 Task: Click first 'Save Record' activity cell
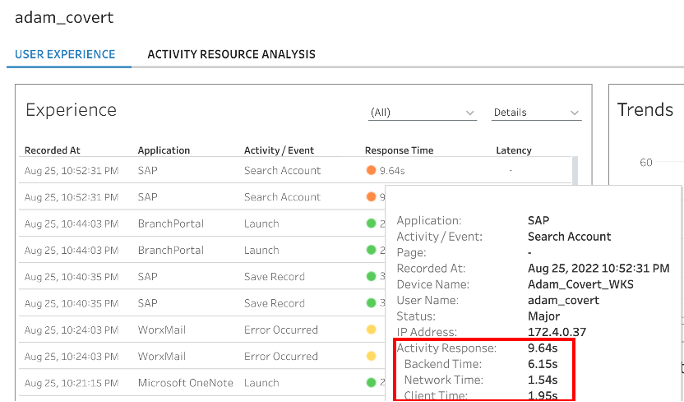(274, 276)
